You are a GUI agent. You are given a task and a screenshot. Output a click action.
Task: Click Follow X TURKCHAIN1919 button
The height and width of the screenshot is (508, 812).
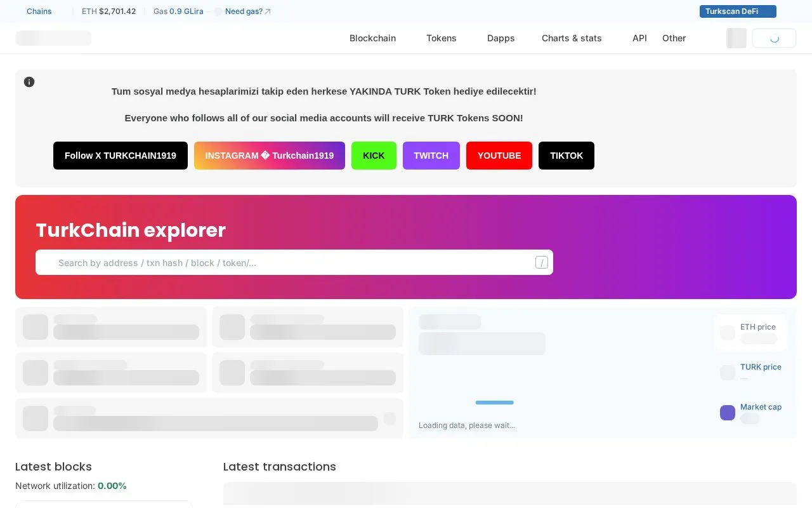point(121,156)
